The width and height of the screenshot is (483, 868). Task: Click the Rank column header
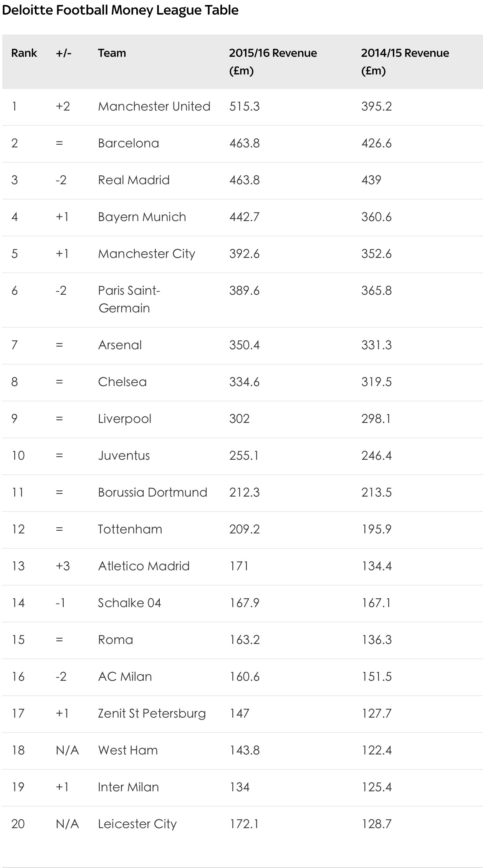pos(24,53)
